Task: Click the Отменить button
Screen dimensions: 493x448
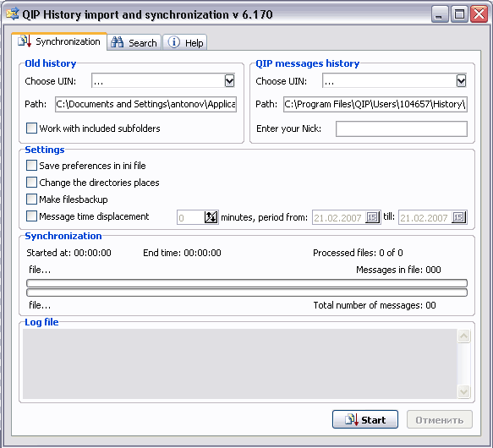Action: [x=440, y=419]
